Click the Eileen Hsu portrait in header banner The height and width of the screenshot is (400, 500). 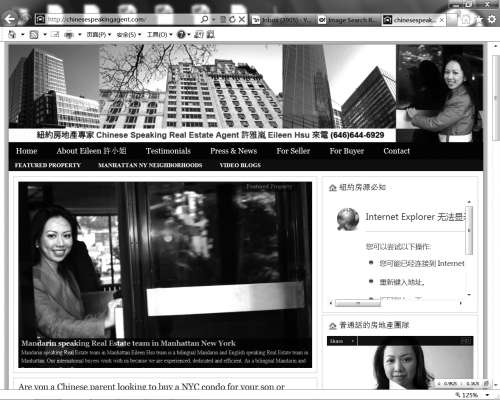click(x=439, y=93)
